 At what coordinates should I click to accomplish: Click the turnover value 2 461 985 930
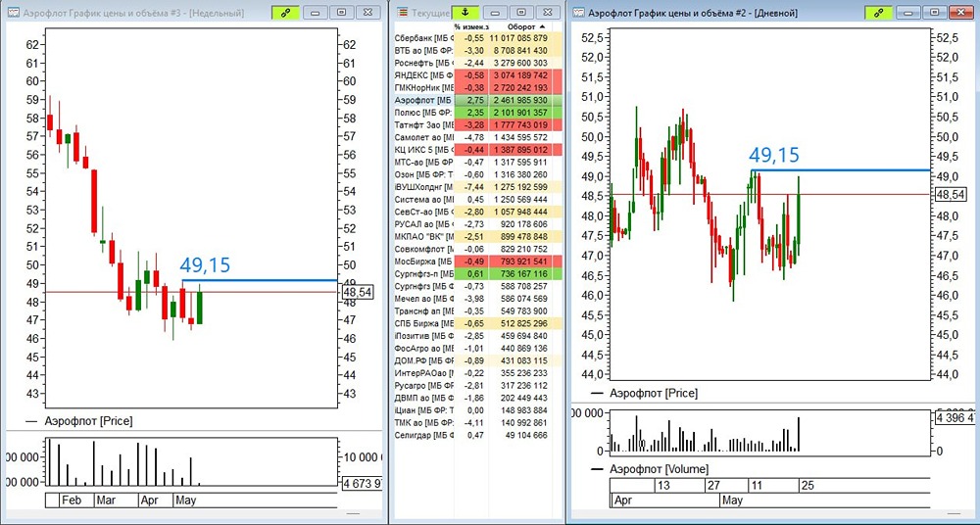click(x=520, y=100)
